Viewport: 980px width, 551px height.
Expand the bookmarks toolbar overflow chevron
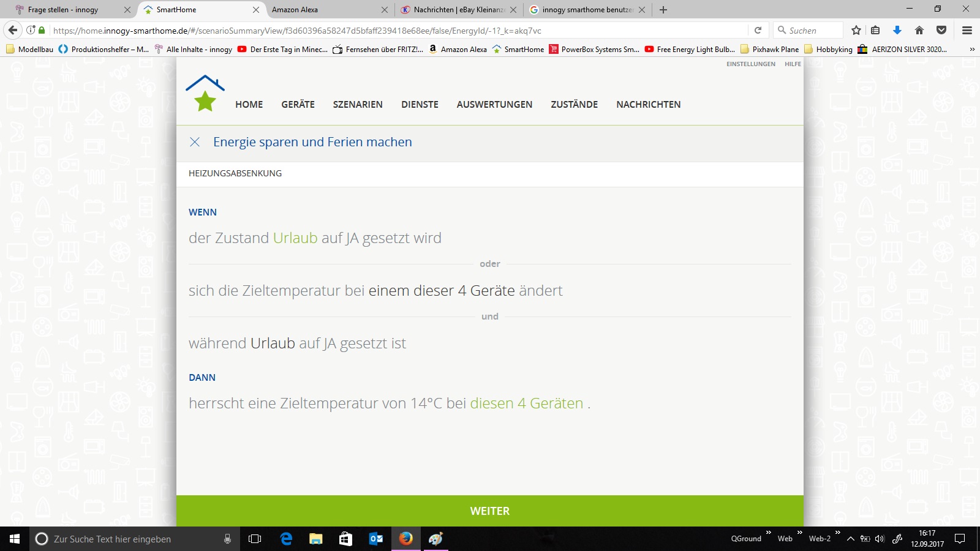(971, 50)
